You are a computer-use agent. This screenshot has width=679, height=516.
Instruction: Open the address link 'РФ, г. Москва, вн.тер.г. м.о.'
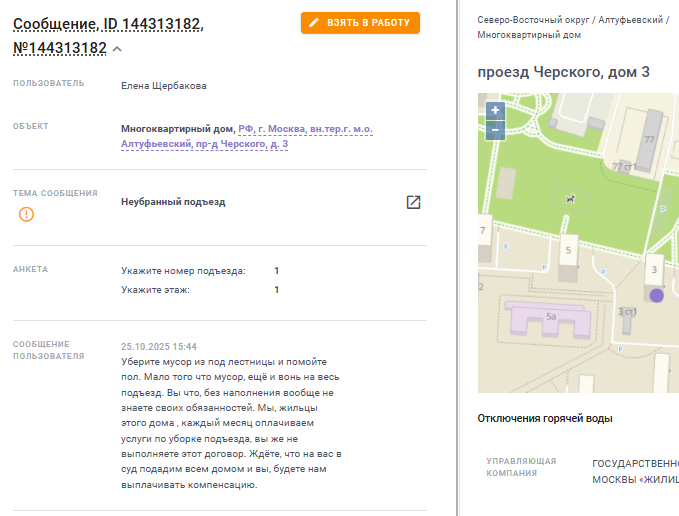pos(305,129)
